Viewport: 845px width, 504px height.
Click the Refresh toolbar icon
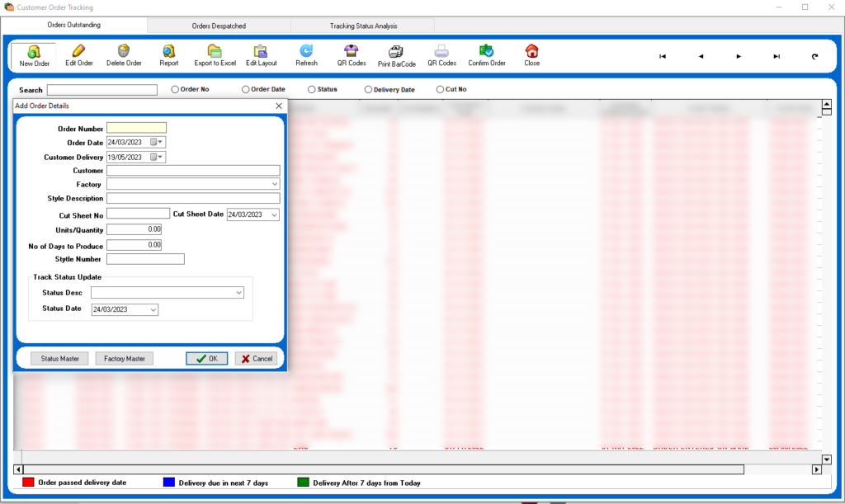click(x=306, y=51)
